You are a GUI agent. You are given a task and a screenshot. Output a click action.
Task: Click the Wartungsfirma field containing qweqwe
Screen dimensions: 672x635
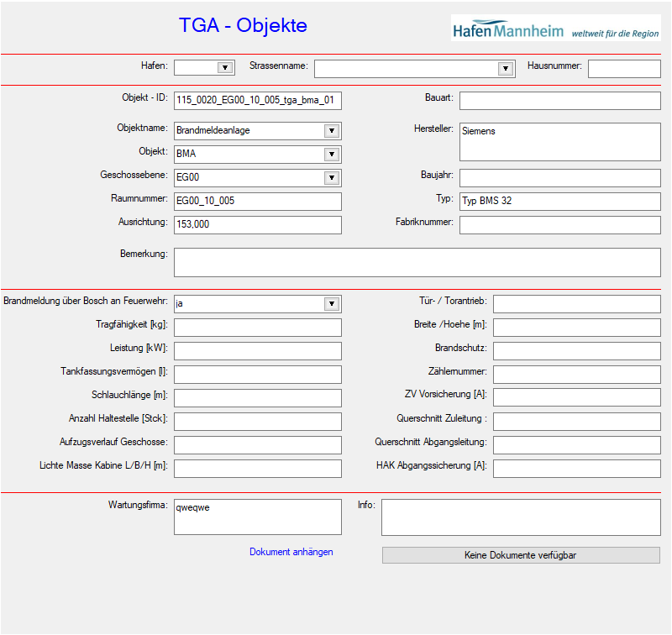coord(258,517)
